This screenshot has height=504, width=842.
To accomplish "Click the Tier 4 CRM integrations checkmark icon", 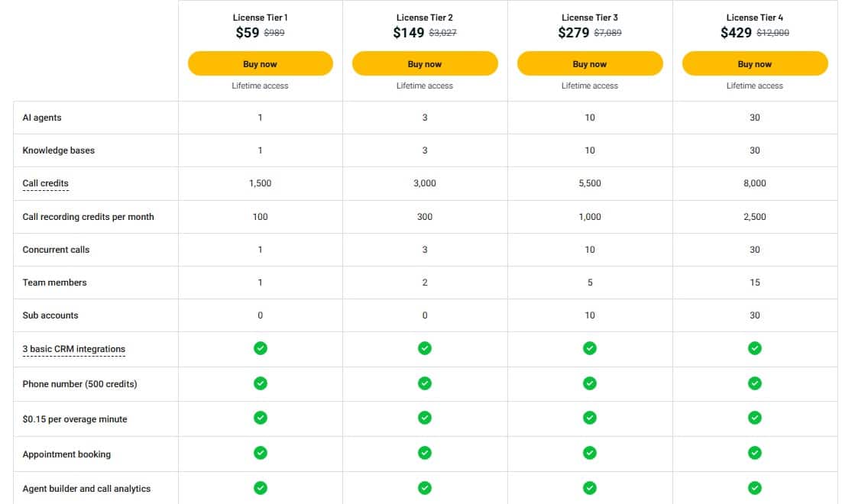I will (755, 348).
